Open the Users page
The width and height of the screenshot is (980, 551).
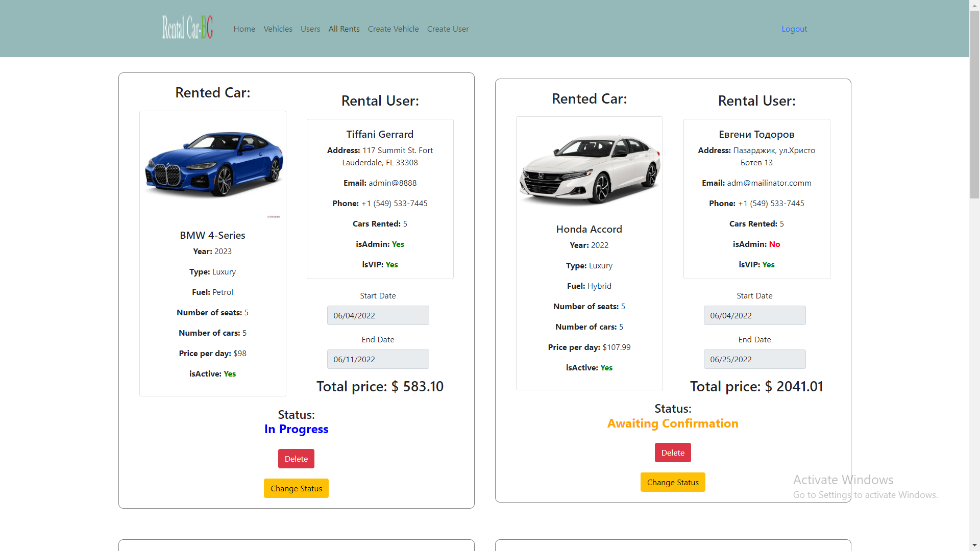[x=310, y=29]
